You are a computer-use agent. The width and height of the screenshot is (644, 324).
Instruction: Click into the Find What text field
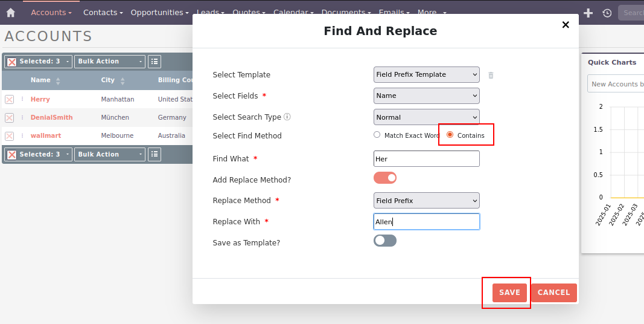[426, 159]
